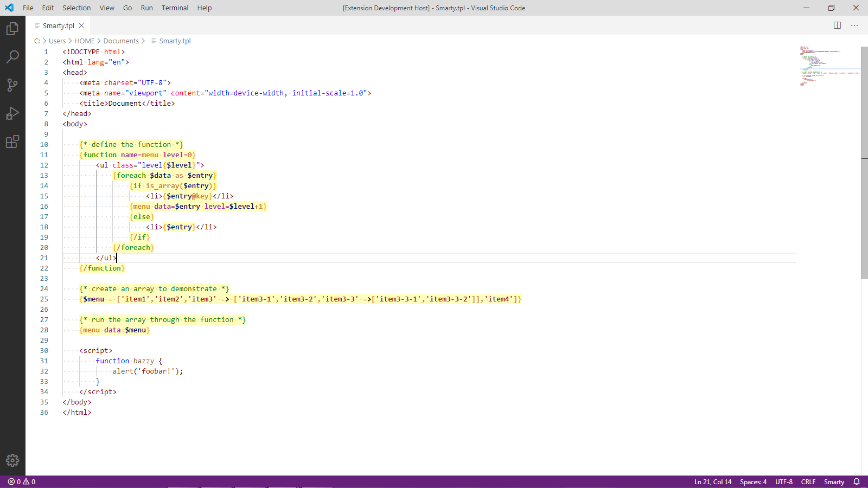Open the Source Control view icon
Screen dimensions: 868x488
tap(12, 85)
